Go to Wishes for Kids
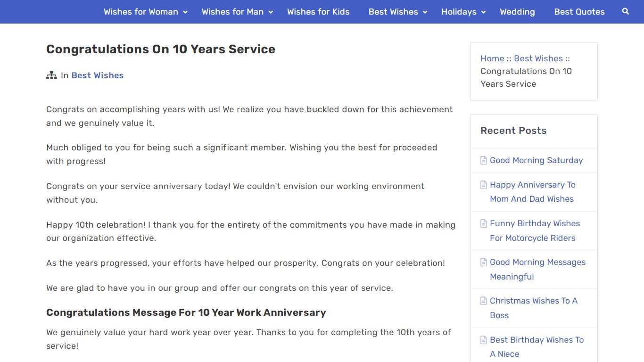The width and height of the screenshot is (644, 362). [x=318, y=12]
